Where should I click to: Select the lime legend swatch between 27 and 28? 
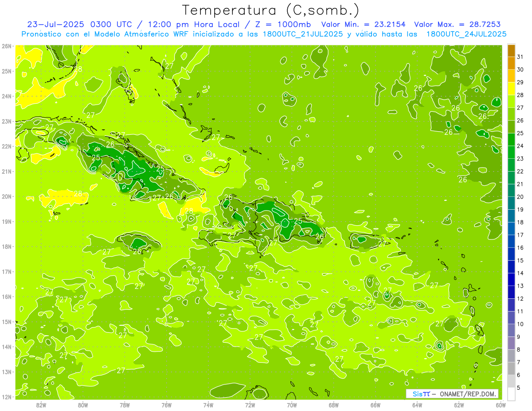click(511, 102)
